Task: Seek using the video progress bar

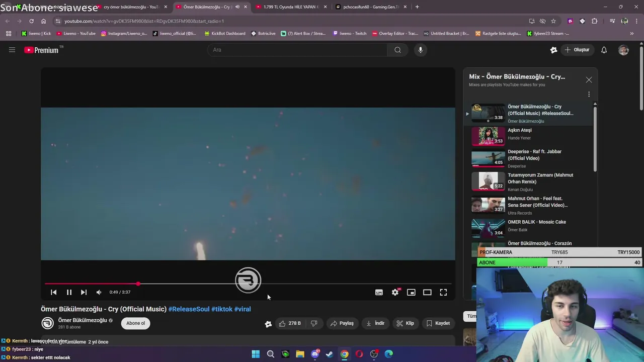Action: (x=248, y=284)
